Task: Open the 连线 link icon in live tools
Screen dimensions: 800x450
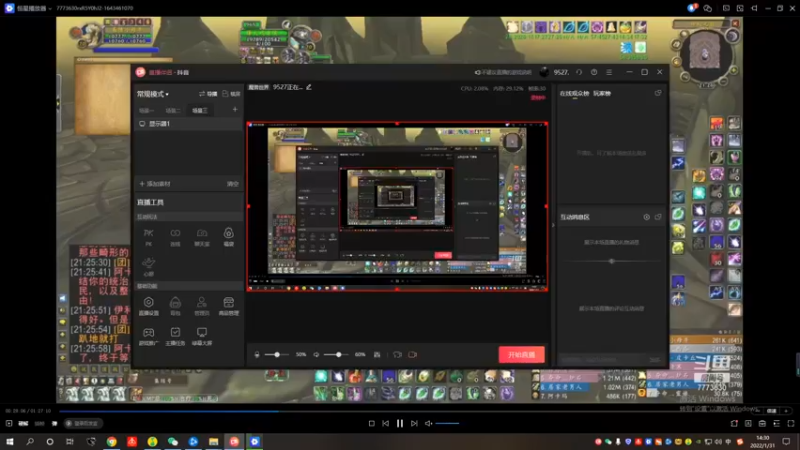Action: [175, 237]
